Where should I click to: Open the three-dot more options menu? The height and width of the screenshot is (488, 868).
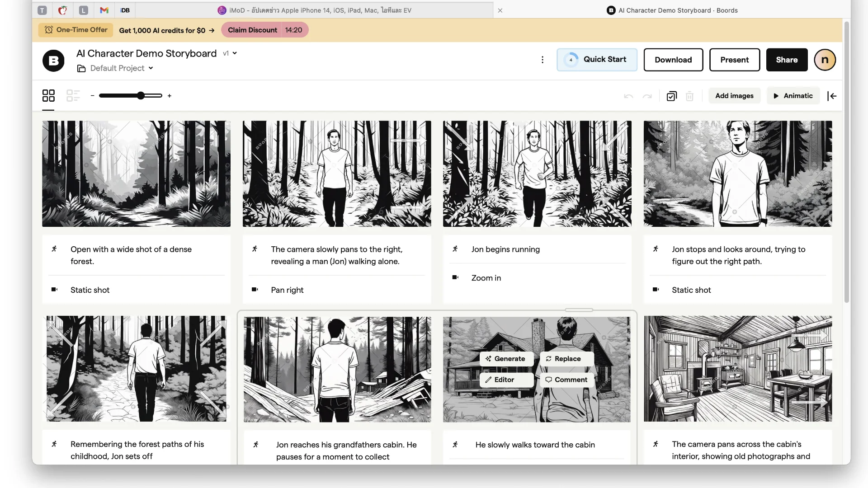tap(542, 60)
